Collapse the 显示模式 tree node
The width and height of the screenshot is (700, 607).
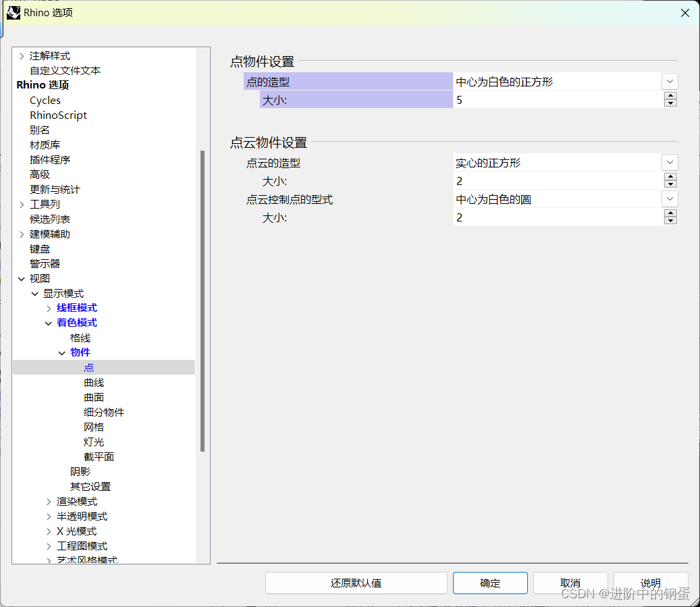(x=35, y=294)
